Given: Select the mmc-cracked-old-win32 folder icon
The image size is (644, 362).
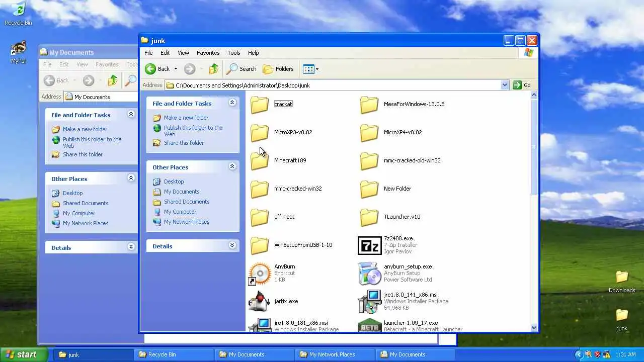Looking at the screenshot, I should tap(369, 160).
